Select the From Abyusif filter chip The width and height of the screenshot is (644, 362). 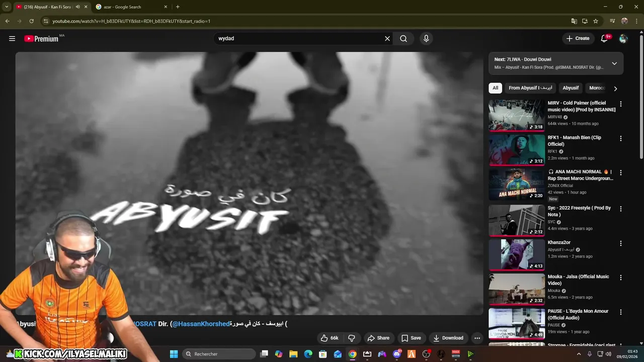pos(530,88)
